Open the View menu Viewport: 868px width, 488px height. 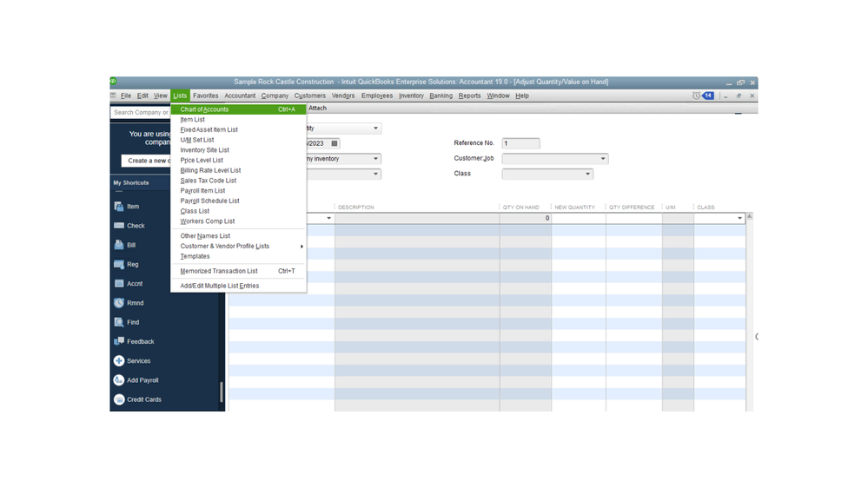coord(161,96)
